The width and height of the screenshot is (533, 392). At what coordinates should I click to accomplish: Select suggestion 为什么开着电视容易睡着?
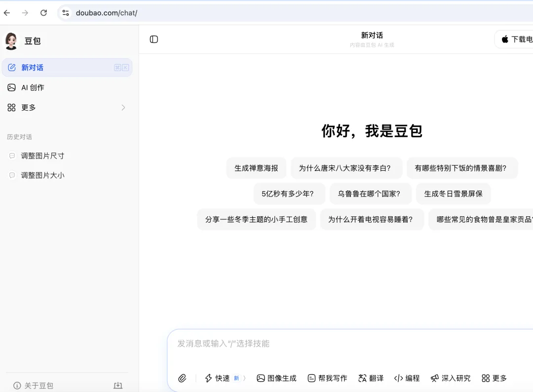point(372,220)
